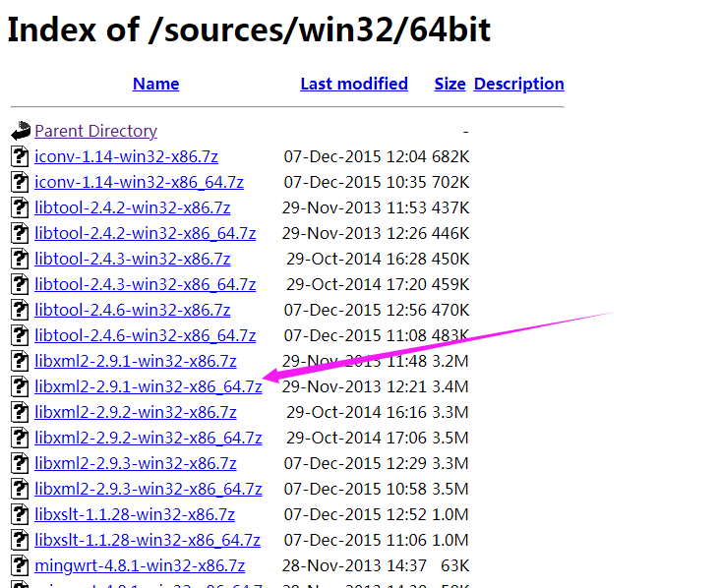Sort listing by Size column

[x=449, y=84]
